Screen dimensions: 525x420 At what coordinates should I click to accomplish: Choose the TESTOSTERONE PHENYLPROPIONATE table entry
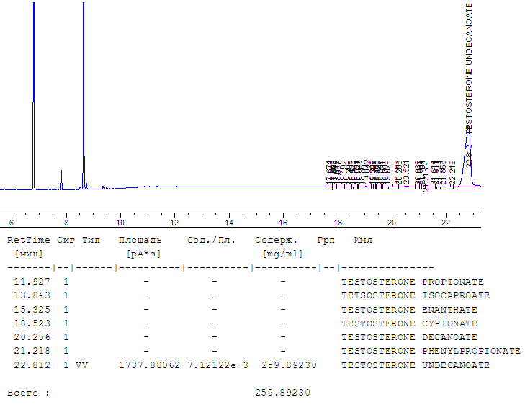[x=431, y=351]
